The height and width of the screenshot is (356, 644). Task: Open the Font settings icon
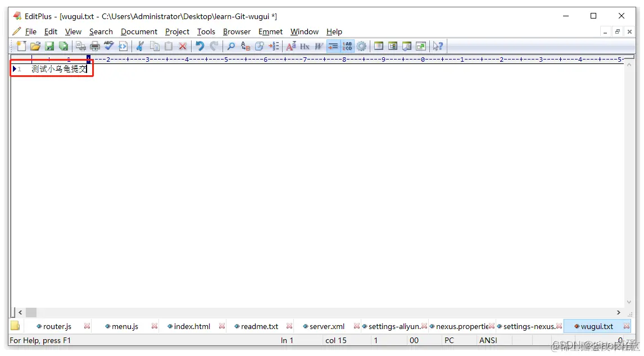point(291,46)
